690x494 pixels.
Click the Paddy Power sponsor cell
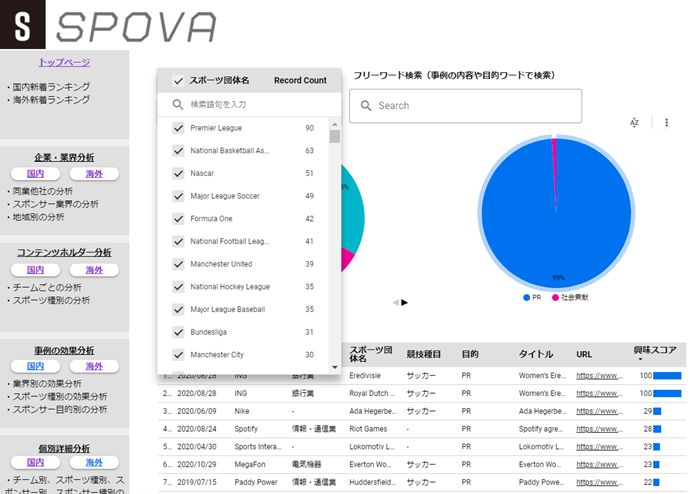[x=256, y=482]
